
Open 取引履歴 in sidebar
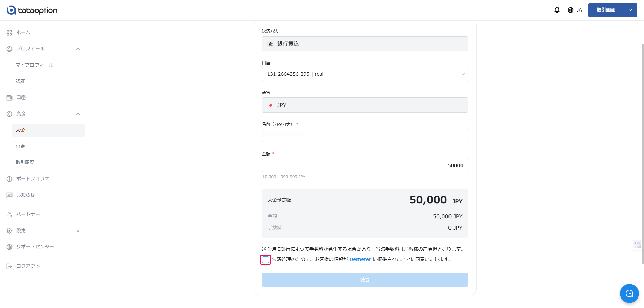click(x=25, y=162)
